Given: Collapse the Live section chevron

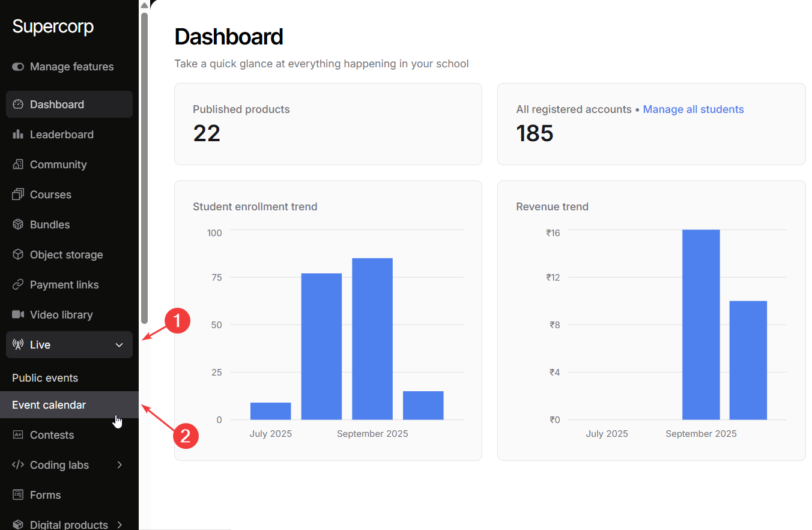Looking at the screenshot, I should (x=119, y=345).
